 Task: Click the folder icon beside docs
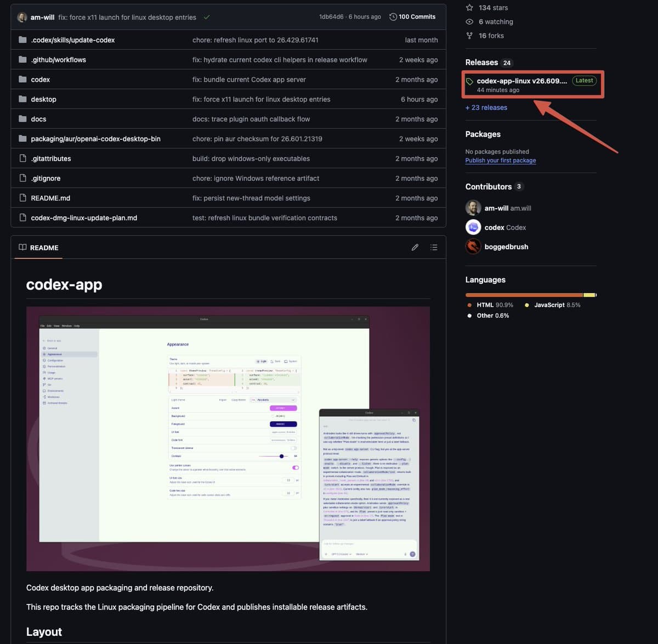click(22, 119)
